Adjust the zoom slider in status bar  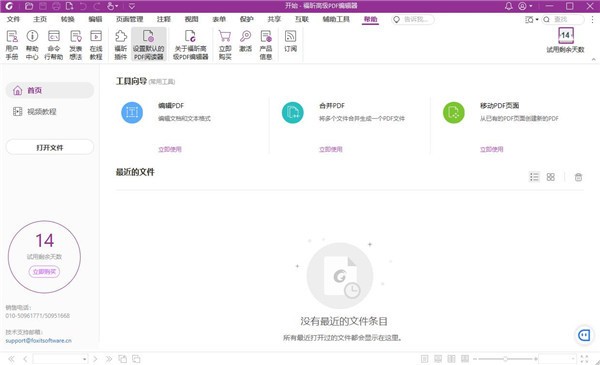tap(505, 359)
